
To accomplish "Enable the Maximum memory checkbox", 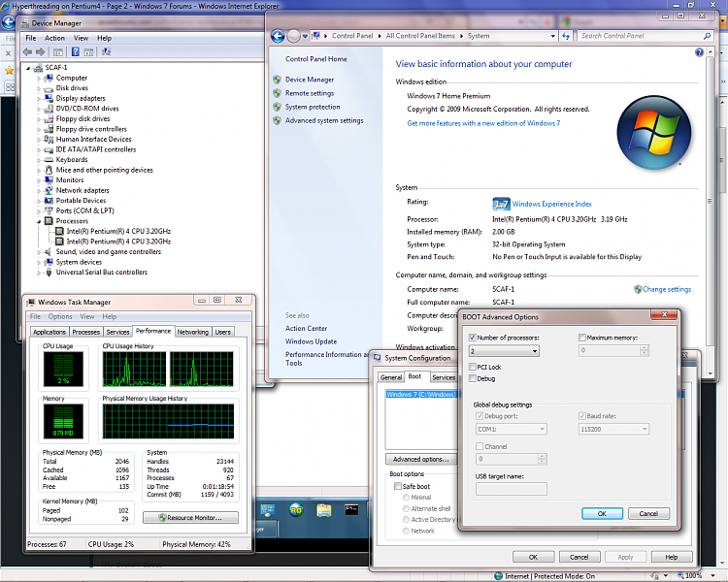I will coord(581,338).
